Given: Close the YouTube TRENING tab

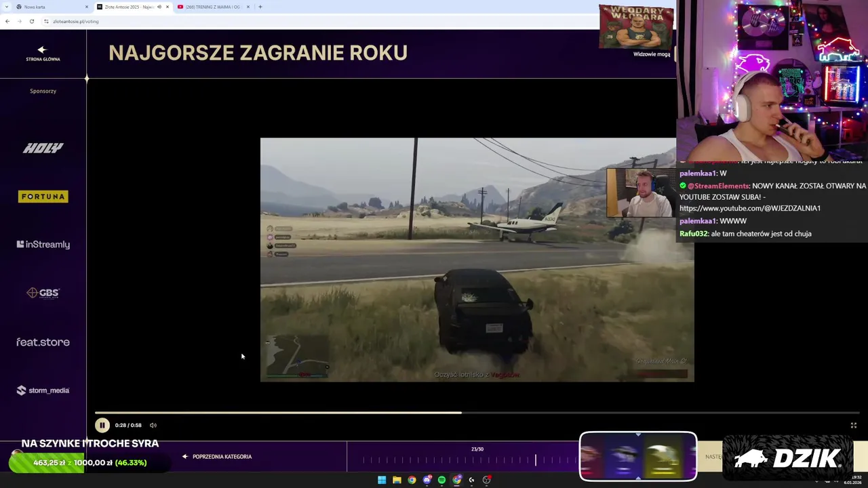Looking at the screenshot, I should (248, 7).
